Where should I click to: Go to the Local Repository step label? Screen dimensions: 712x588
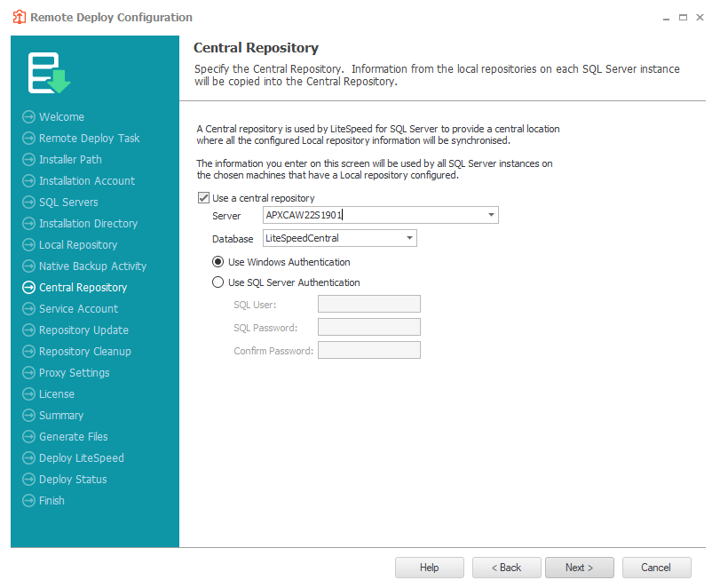[x=78, y=245]
